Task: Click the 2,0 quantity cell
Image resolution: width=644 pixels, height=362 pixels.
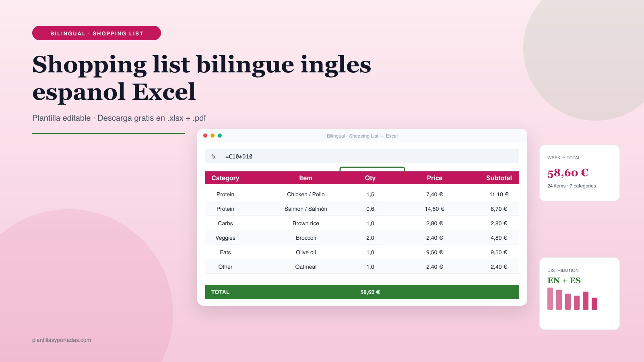Action: point(370,238)
